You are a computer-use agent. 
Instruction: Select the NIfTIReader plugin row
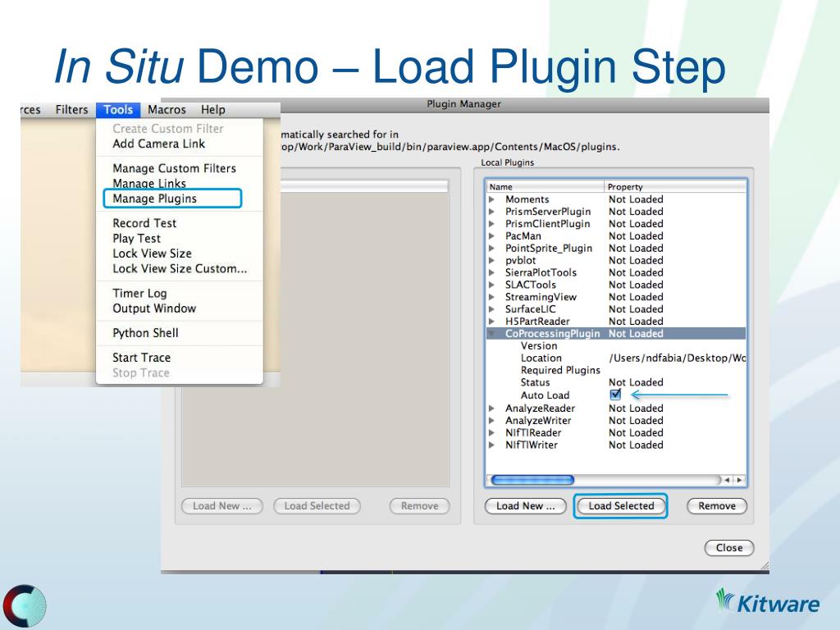(616, 433)
